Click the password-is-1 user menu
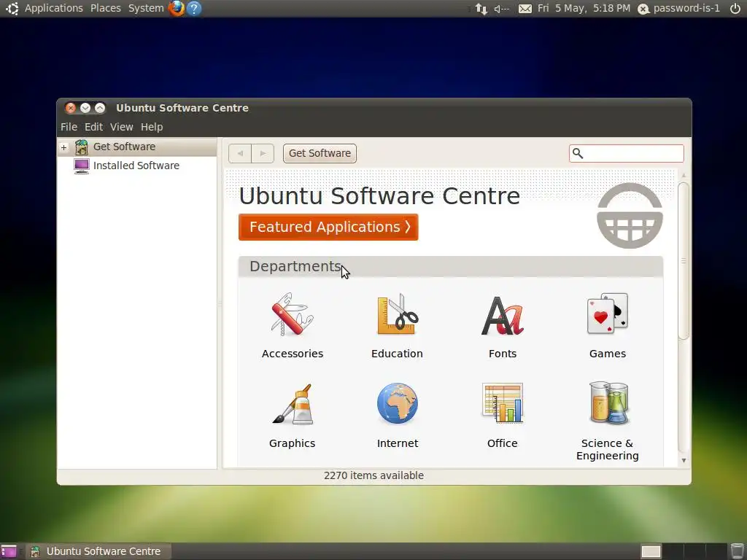 [x=679, y=8]
